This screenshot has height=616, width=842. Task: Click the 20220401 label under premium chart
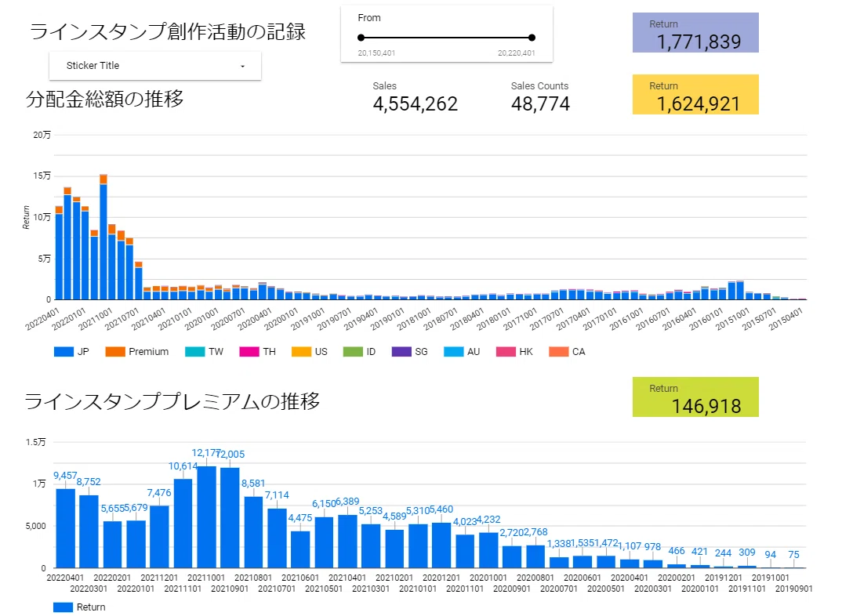tap(66, 578)
